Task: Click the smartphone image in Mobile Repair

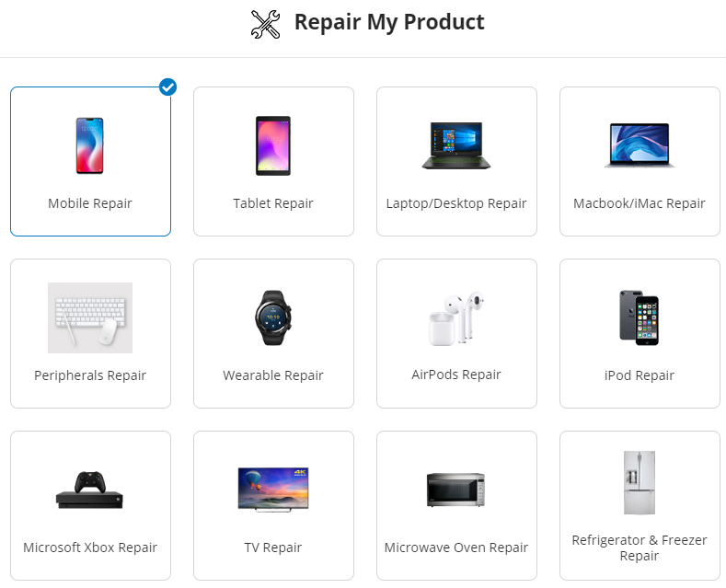Action: [90, 145]
